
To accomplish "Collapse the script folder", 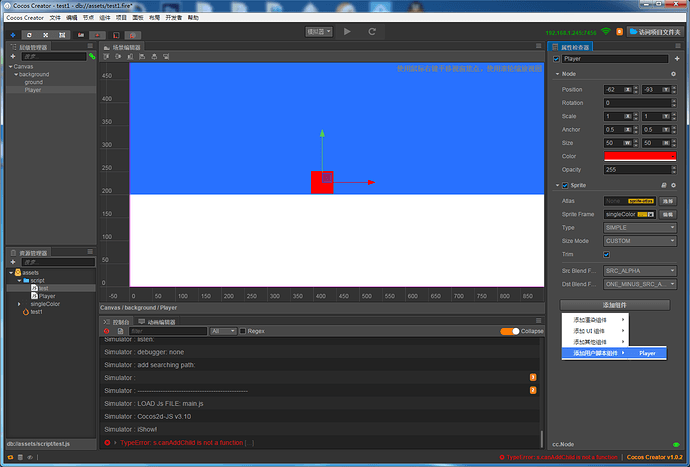I will pos(19,280).
